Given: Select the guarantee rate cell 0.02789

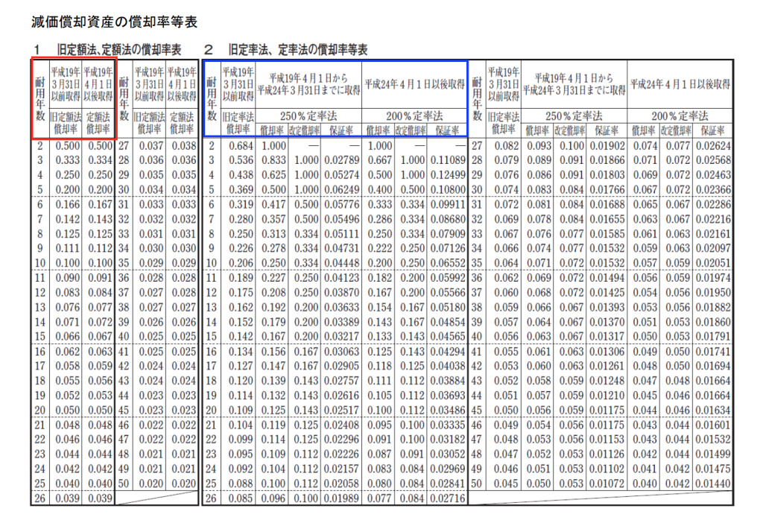Looking at the screenshot, I should 344,159.
